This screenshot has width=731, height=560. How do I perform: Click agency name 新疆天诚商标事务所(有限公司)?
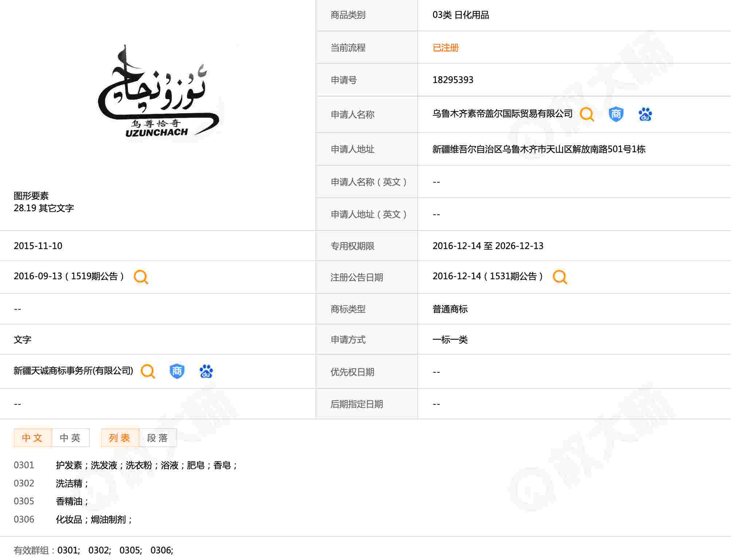point(73,371)
